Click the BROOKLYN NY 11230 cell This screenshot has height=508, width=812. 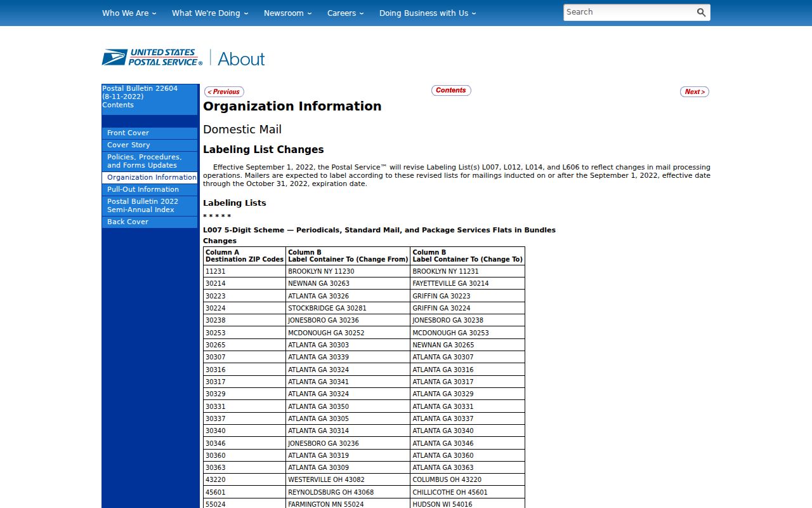click(348, 271)
